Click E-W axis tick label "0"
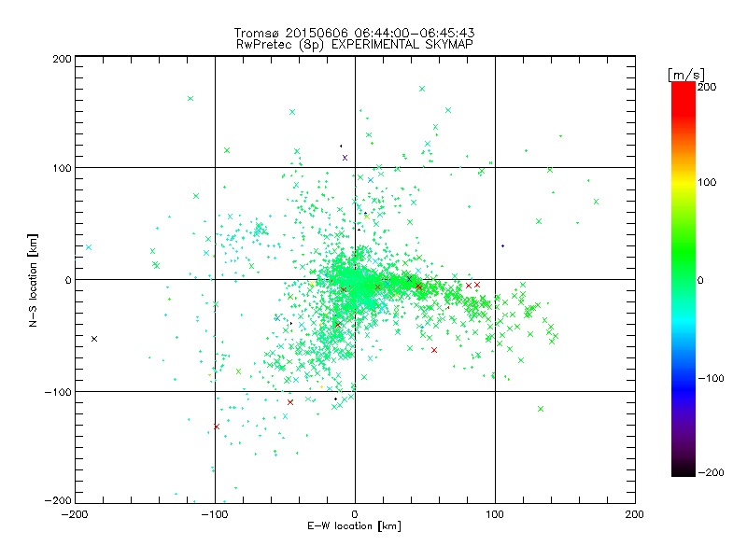747x560 pixels. pyautogui.click(x=355, y=514)
